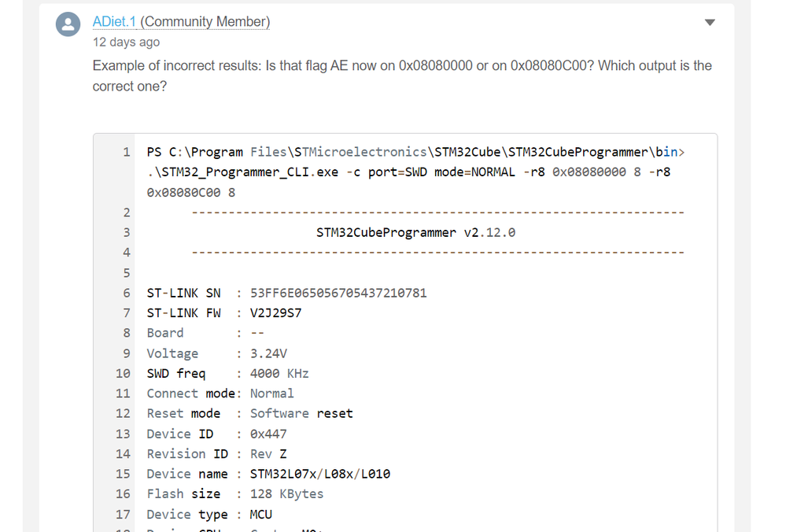Click the Community Member label
This screenshot has height=532, width=786.
click(205, 21)
